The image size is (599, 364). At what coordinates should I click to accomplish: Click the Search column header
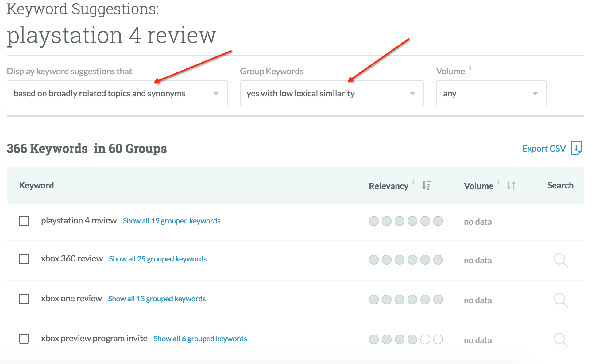(560, 185)
